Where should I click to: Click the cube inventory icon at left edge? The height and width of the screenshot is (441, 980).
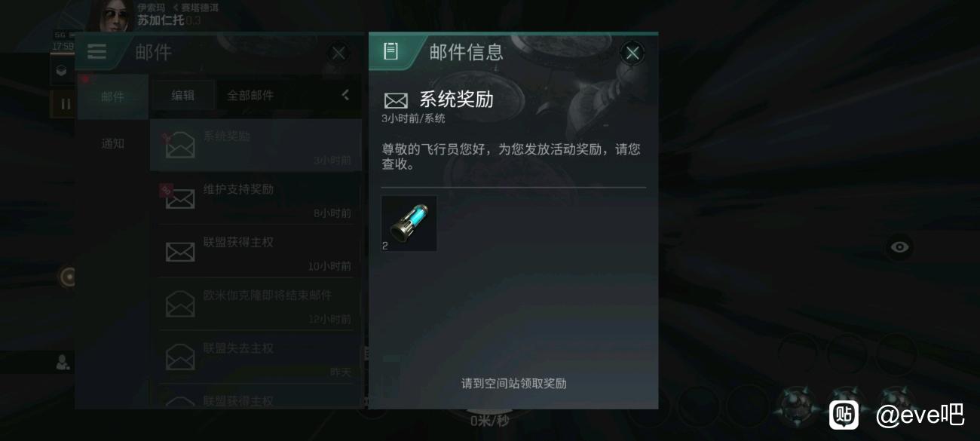62,71
